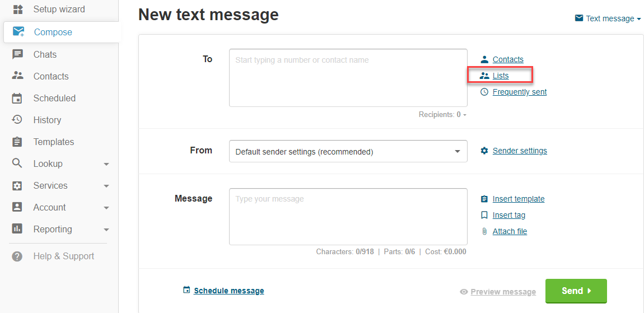644x313 pixels.
Task: Click the Chats speech bubble icon
Action: [18, 54]
